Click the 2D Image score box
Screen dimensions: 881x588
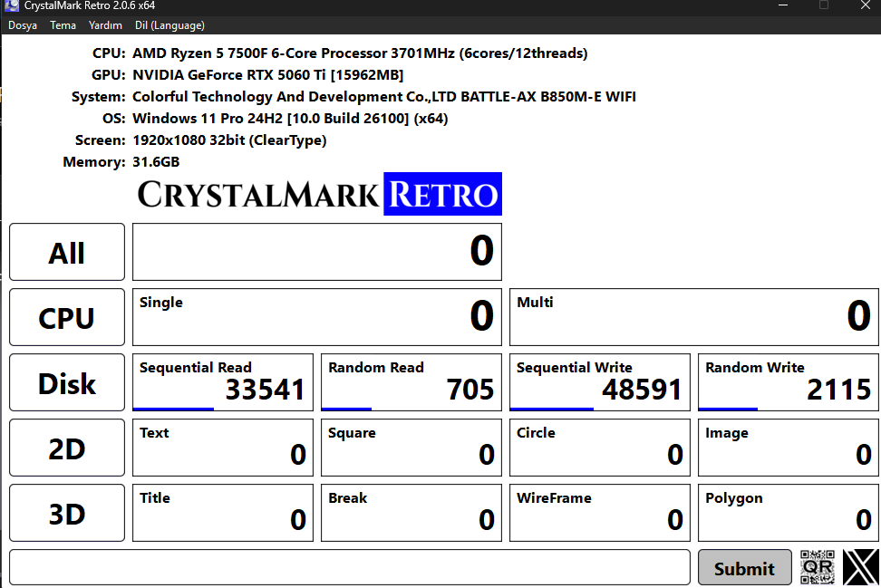click(789, 448)
